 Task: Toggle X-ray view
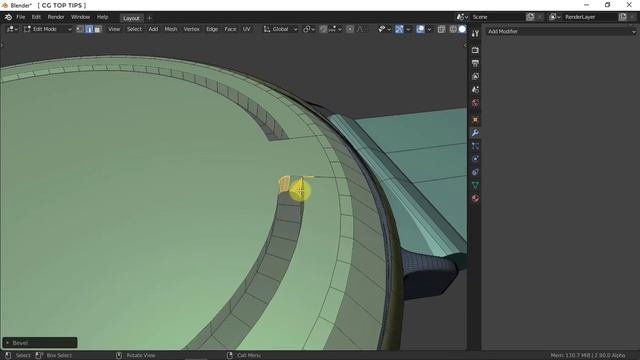tap(441, 29)
